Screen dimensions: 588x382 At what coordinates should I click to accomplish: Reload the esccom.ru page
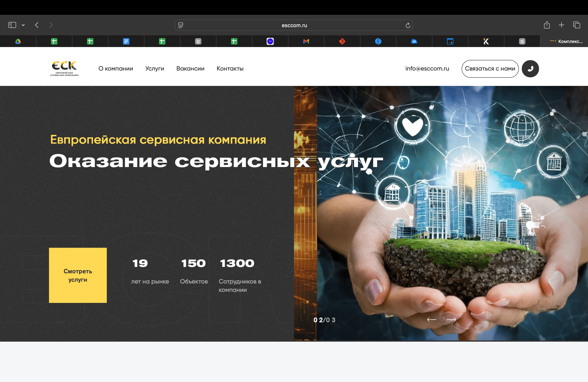pyautogui.click(x=408, y=25)
